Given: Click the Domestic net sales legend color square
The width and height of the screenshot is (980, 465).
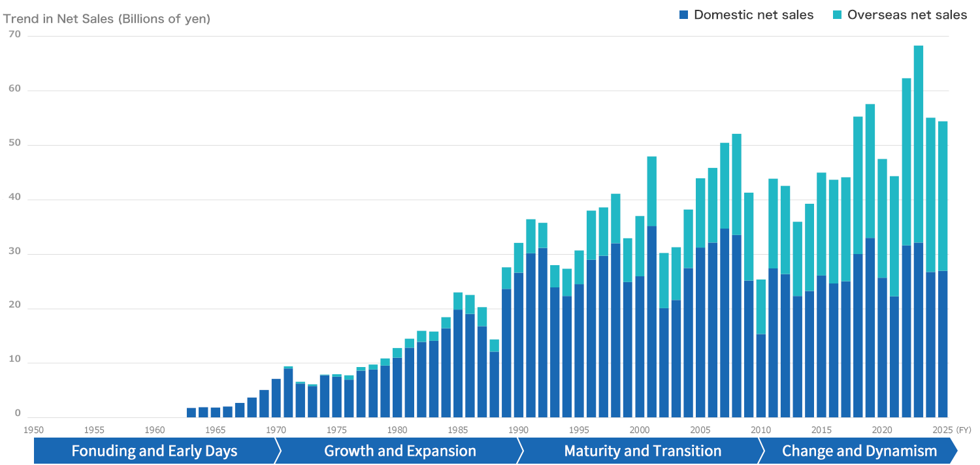Looking at the screenshot, I should [684, 15].
